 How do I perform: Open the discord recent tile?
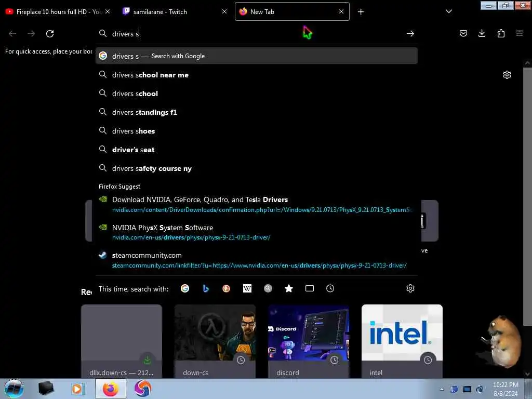309,341
